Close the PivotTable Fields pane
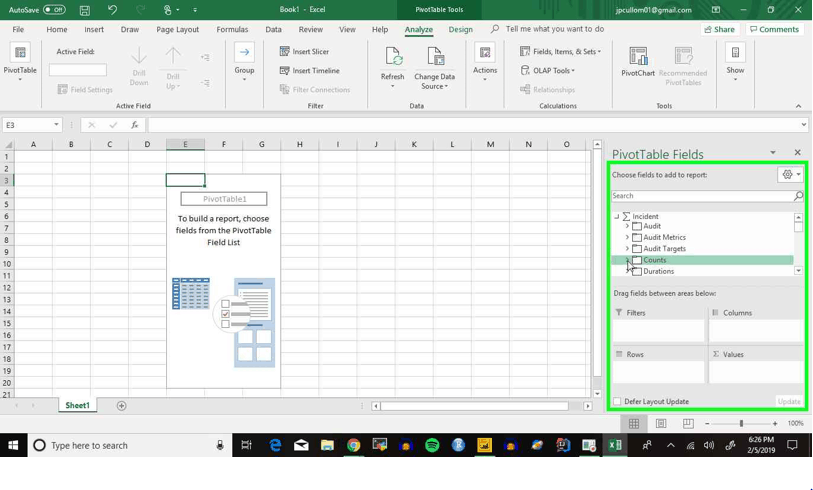The height and width of the screenshot is (490, 813). (x=797, y=152)
